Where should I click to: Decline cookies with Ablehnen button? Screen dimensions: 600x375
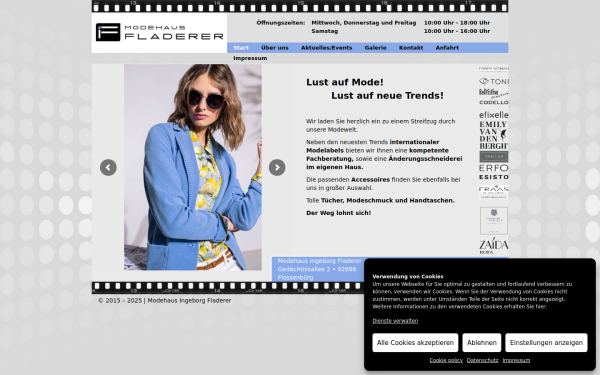coord(482,342)
